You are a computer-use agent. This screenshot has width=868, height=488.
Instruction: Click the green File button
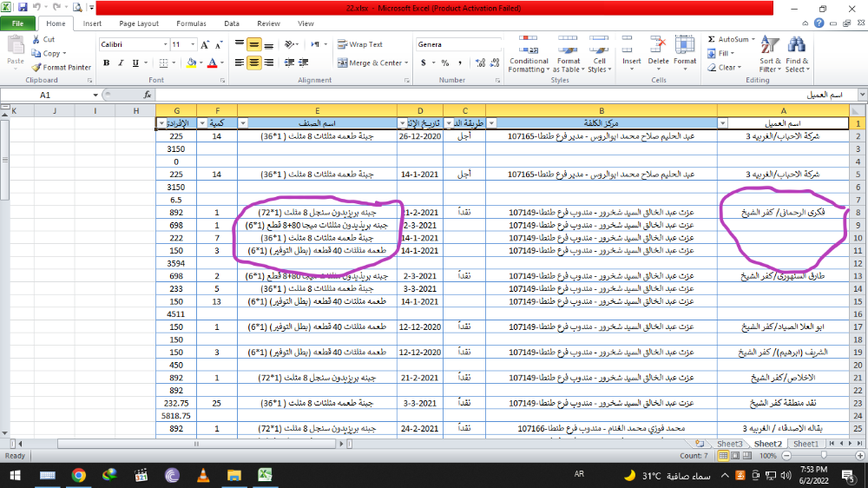click(18, 23)
